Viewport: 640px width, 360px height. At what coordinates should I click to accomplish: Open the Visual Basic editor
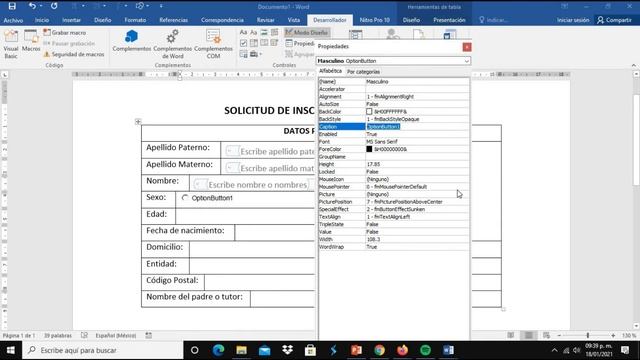tap(11, 44)
